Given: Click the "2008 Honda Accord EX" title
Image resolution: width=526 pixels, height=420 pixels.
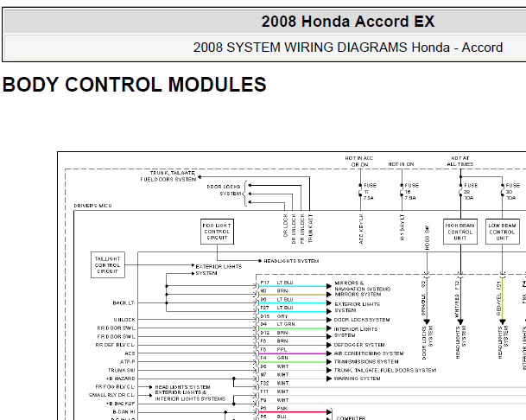Looking at the screenshot, I should point(348,22).
